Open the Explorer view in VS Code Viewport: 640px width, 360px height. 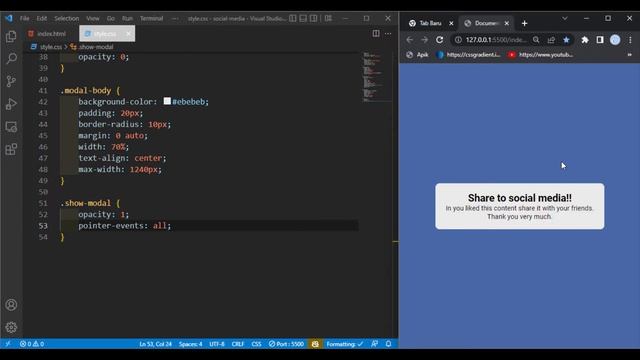[x=11, y=37]
